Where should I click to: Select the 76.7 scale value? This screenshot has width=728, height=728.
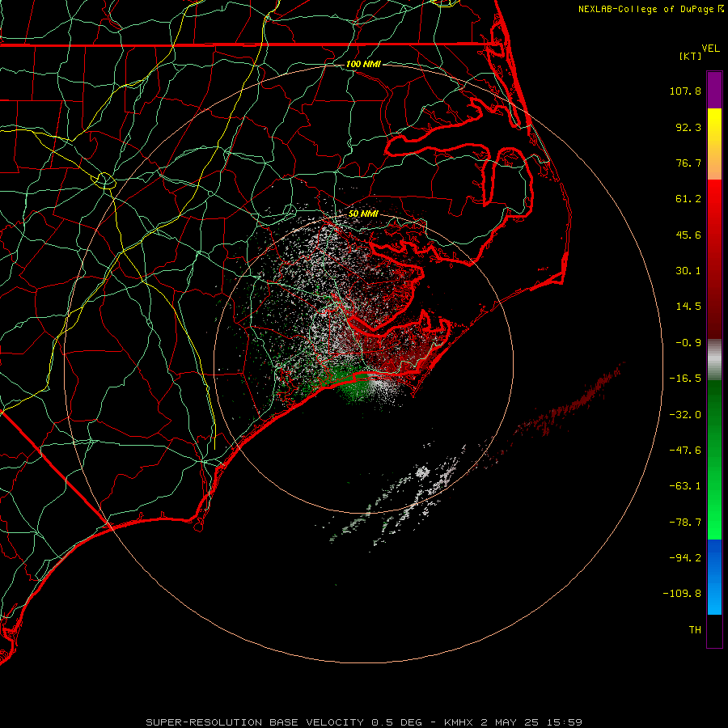[688, 163]
